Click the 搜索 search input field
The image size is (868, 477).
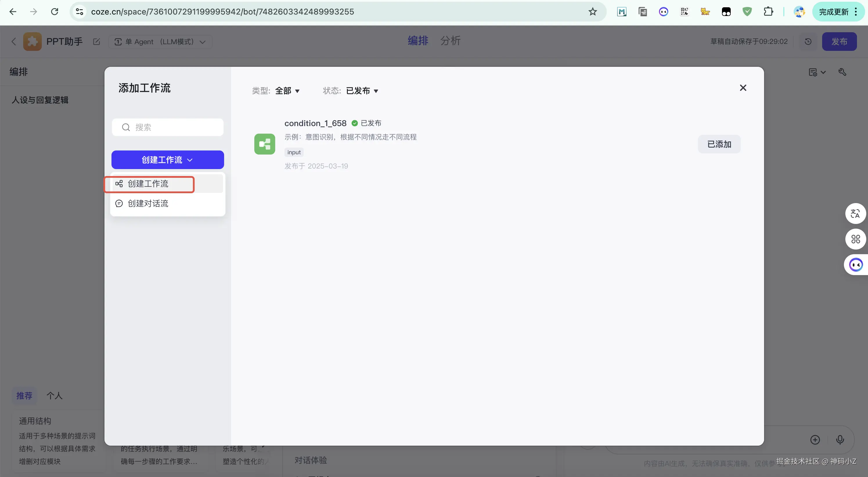pyautogui.click(x=168, y=128)
